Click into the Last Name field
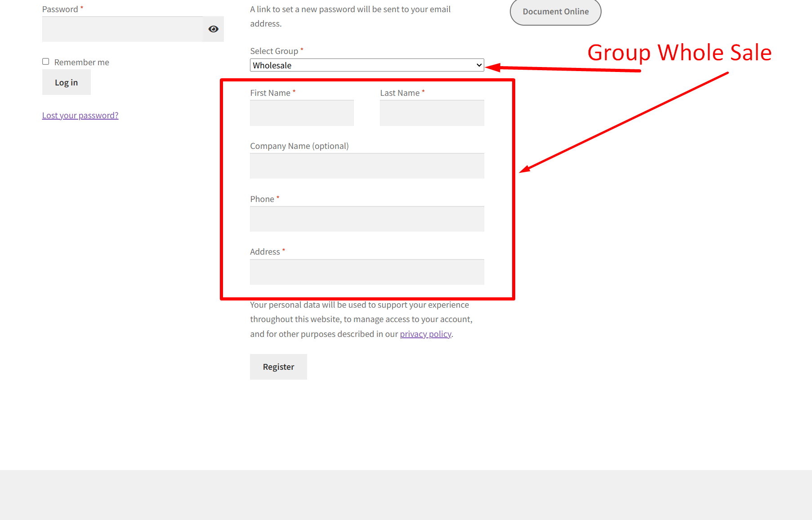This screenshot has width=812, height=520. tap(432, 113)
